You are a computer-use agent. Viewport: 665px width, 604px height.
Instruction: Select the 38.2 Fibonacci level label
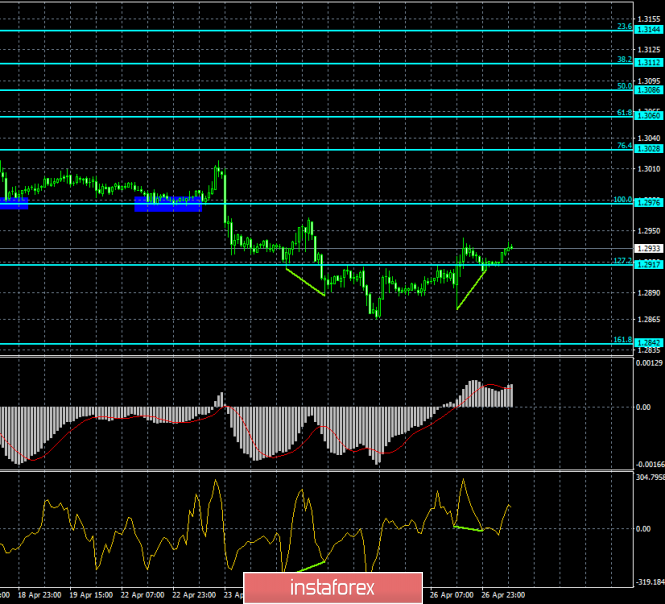(624, 60)
